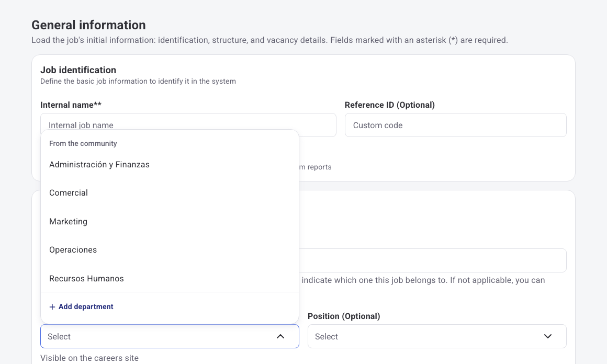Click the Reference ID (Optional) label
The width and height of the screenshot is (607, 364).
click(390, 105)
